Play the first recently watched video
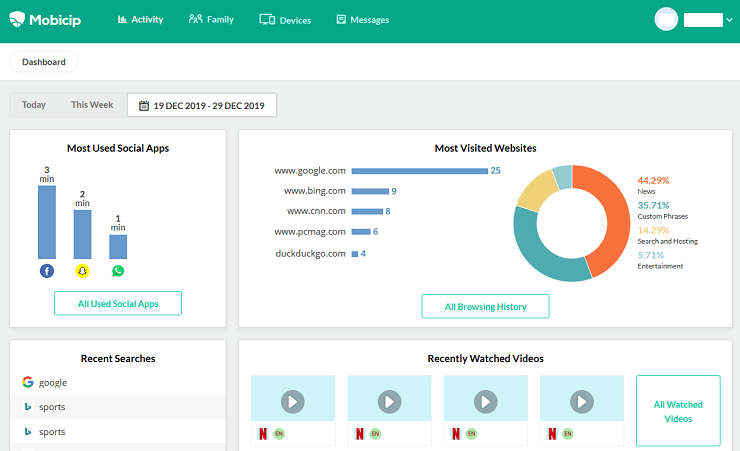The image size is (740, 451). point(292,401)
